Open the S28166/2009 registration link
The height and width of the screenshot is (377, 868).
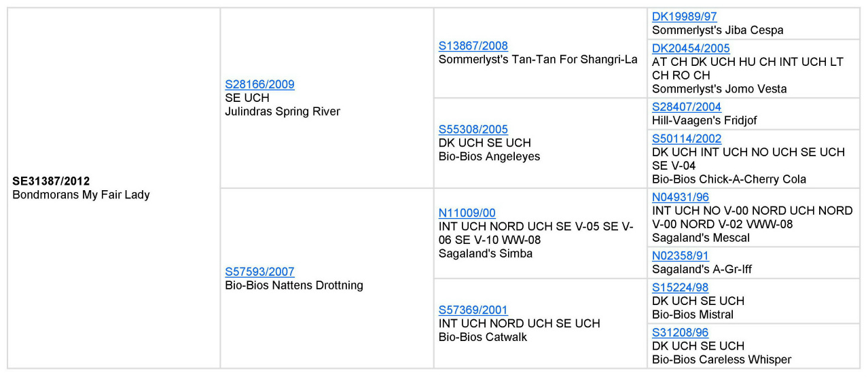(x=259, y=85)
